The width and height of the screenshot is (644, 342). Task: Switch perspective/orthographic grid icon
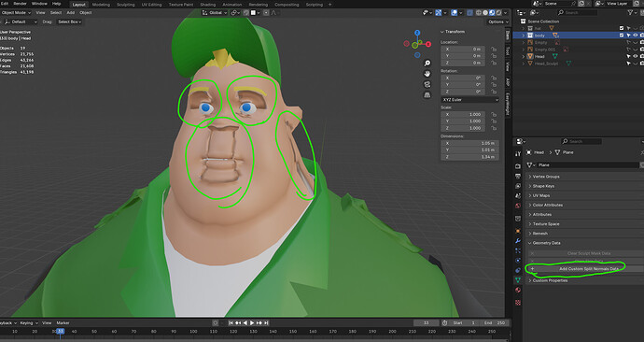[427, 95]
